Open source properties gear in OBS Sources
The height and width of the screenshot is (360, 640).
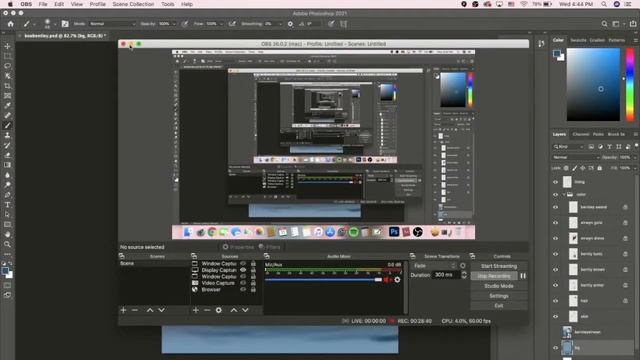[x=219, y=310]
